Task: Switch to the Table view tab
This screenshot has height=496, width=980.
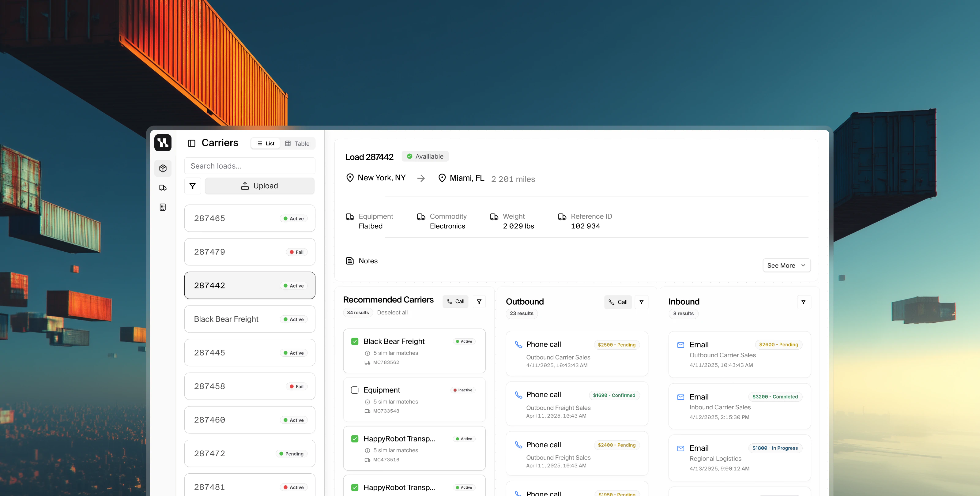Action: pyautogui.click(x=297, y=143)
